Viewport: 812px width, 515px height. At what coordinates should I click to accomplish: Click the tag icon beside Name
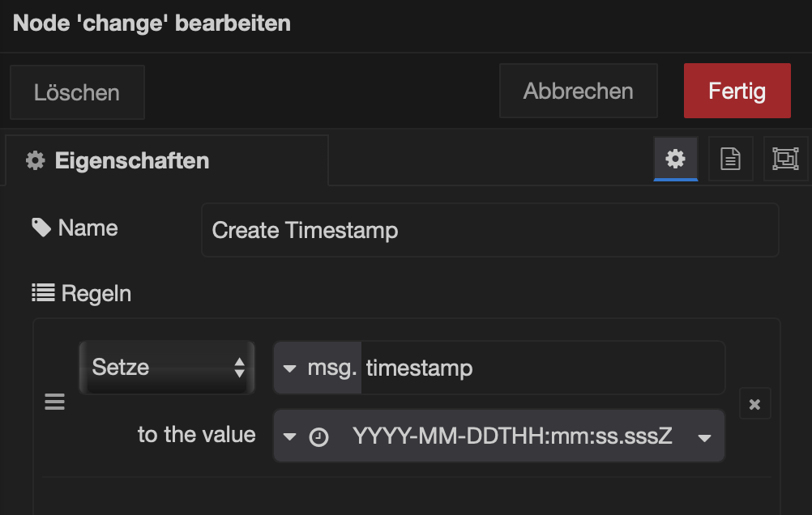41,228
